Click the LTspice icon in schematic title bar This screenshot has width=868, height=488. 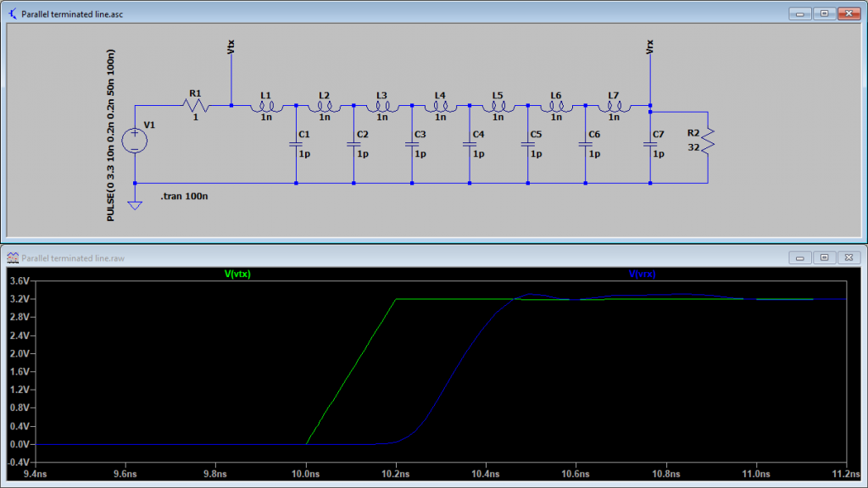(x=12, y=14)
